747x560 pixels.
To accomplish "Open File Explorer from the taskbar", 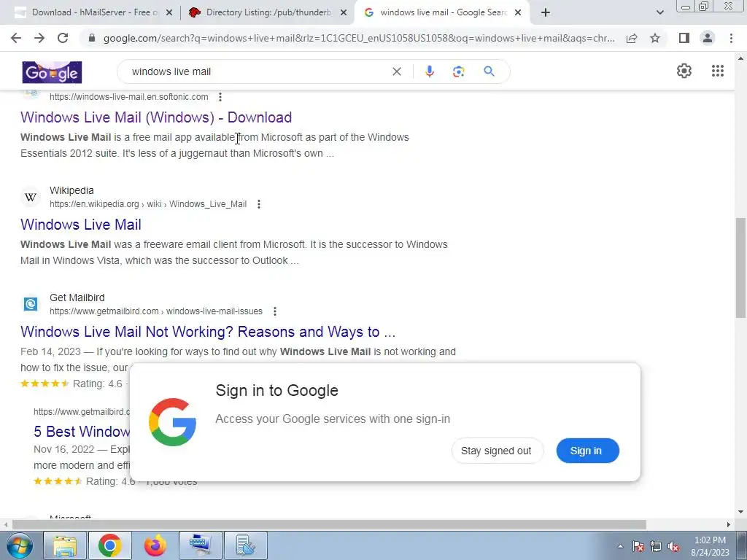I will (65, 545).
